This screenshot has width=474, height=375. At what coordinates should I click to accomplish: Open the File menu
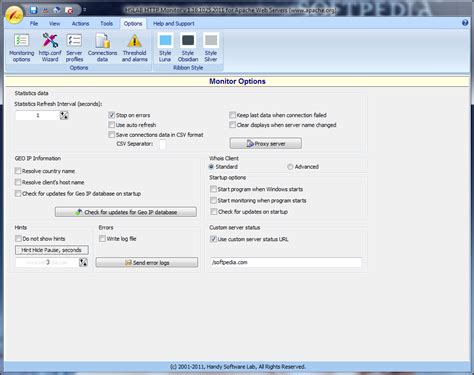click(34, 24)
